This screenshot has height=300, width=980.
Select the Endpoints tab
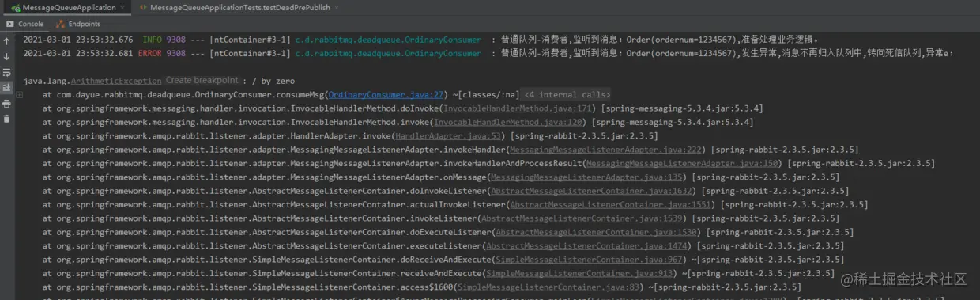[x=77, y=24]
